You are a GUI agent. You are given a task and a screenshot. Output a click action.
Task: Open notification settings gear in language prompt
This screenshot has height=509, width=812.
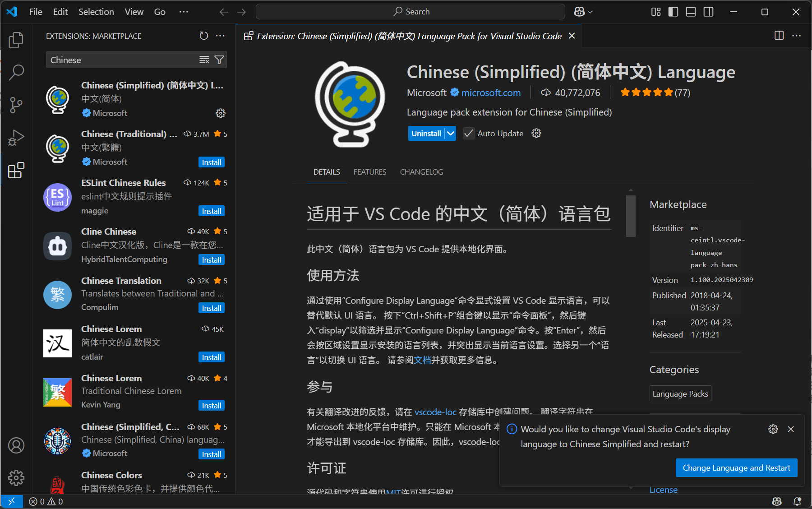pos(773,429)
